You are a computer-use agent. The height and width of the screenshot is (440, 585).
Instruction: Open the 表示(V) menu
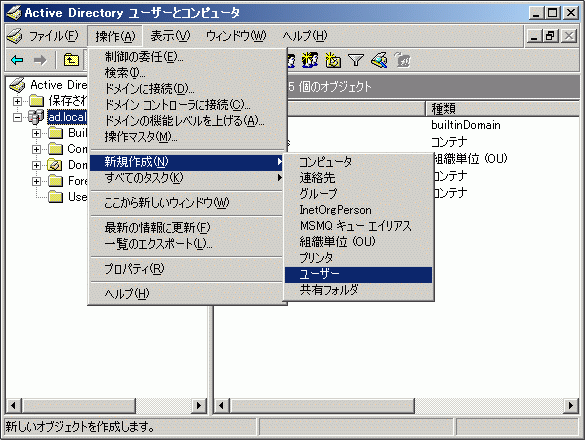(170, 36)
